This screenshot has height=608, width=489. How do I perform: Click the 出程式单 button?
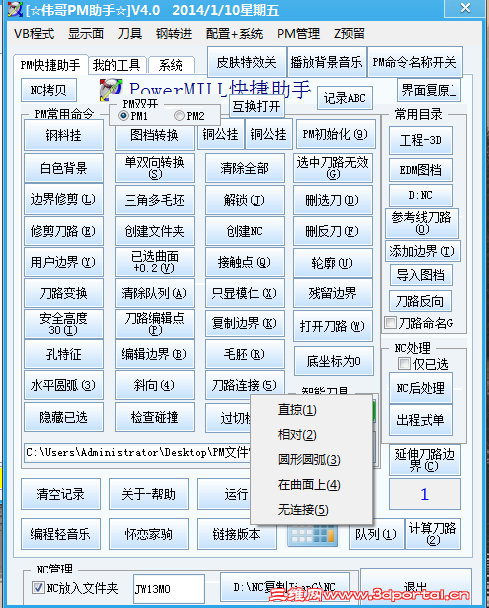[x=421, y=420]
